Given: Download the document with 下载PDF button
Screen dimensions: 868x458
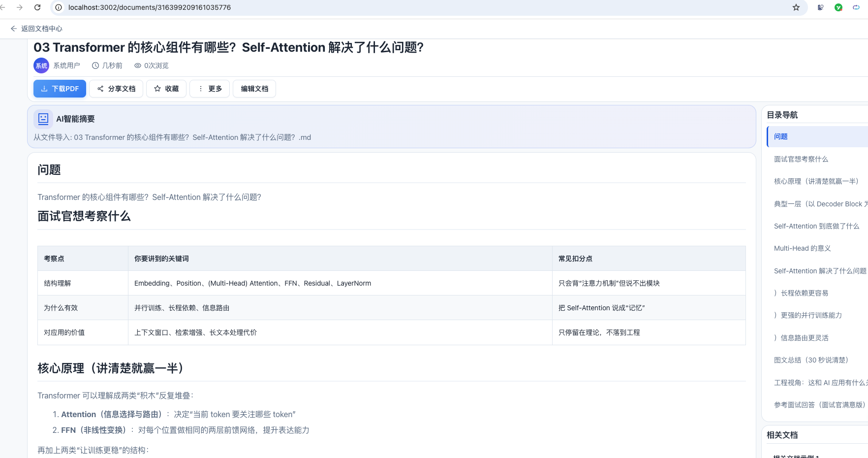Looking at the screenshot, I should pos(60,89).
